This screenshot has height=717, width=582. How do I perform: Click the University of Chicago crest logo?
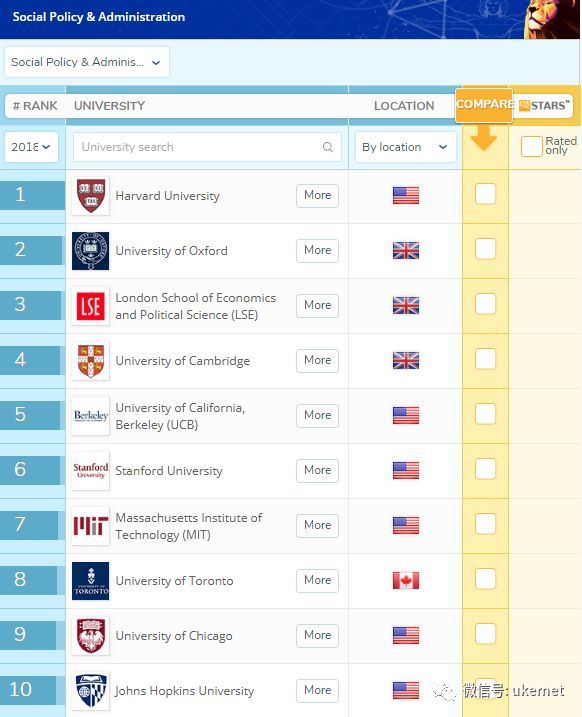(x=91, y=636)
